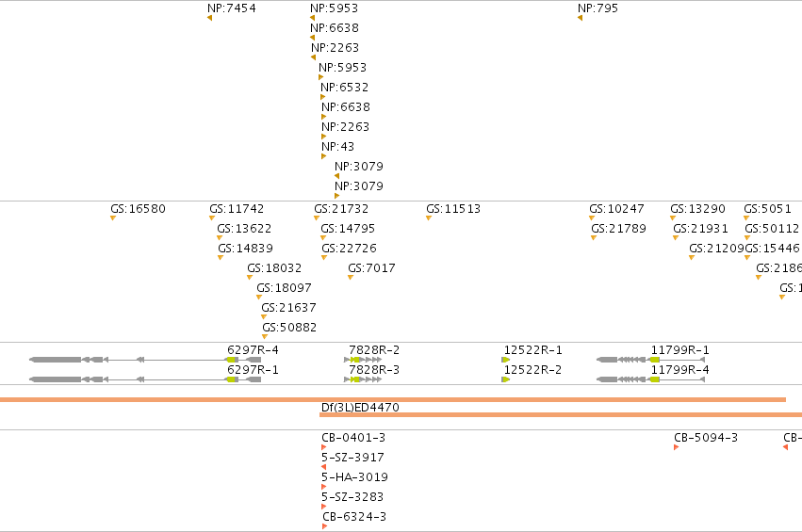This screenshot has width=802, height=532.
Task: Open the GS:50112 feature label
Action: [x=772, y=229]
